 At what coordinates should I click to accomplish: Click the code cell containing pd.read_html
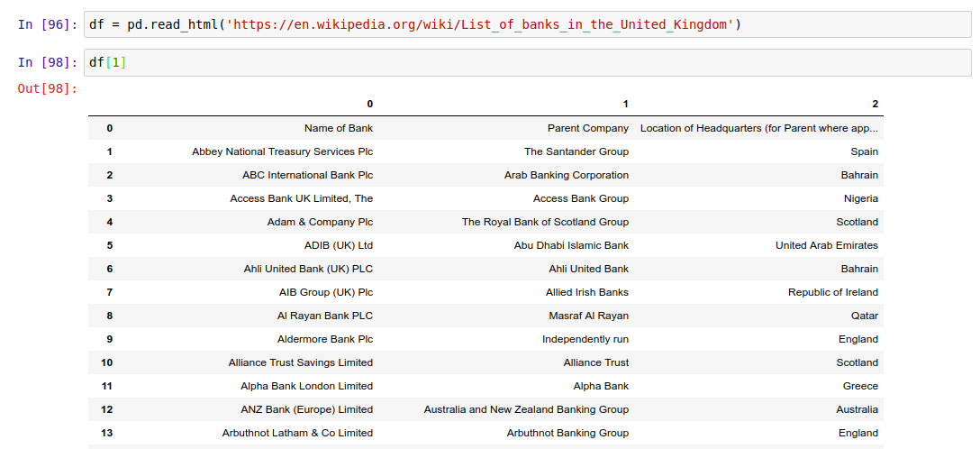point(528,24)
